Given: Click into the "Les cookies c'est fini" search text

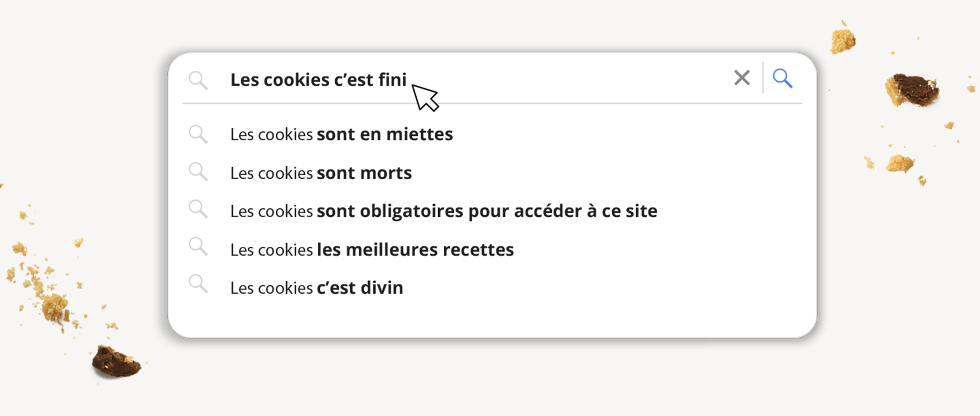Looking at the screenshot, I should coord(318,80).
